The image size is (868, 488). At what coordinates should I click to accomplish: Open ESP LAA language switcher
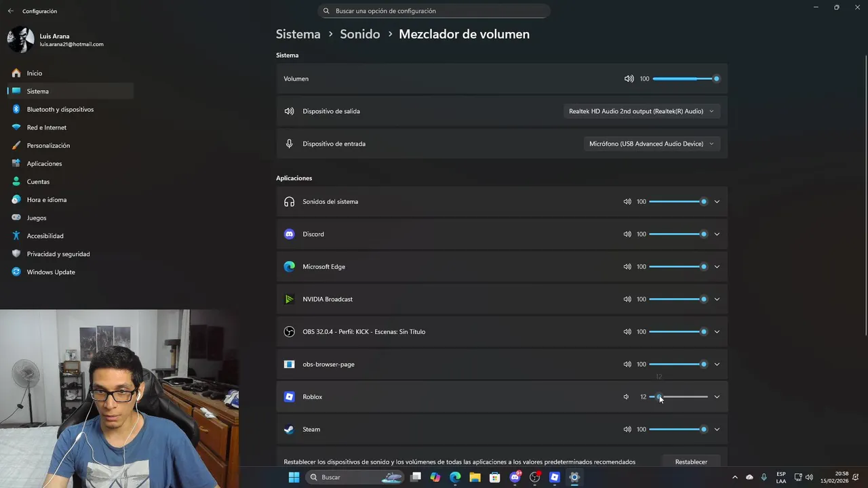781,477
